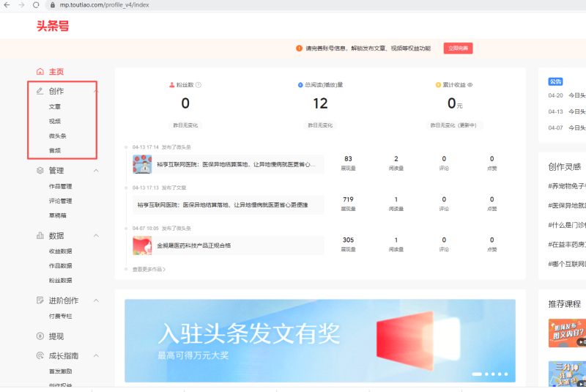
Task: Open 作品数据 in the sidebar
Action: pyautogui.click(x=61, y=266)
